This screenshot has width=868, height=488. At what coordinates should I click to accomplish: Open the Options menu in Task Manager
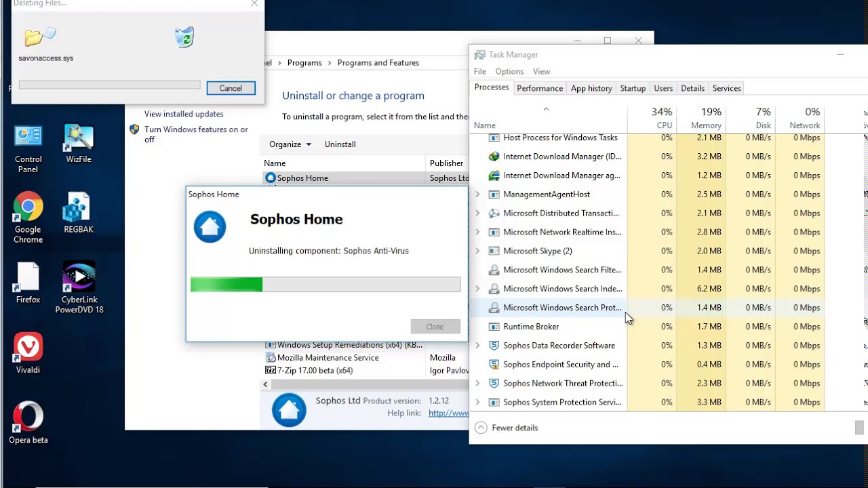(509, 72)
